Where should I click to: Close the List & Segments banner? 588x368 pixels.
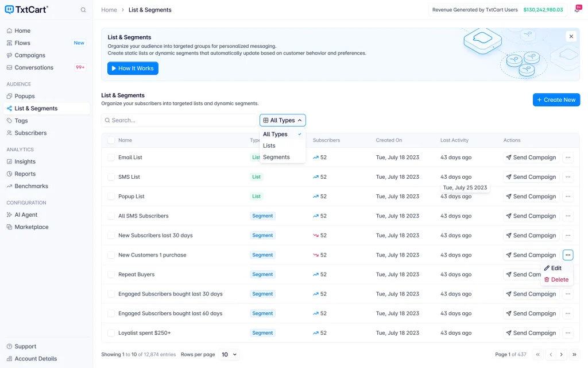(x=571, y=36)
